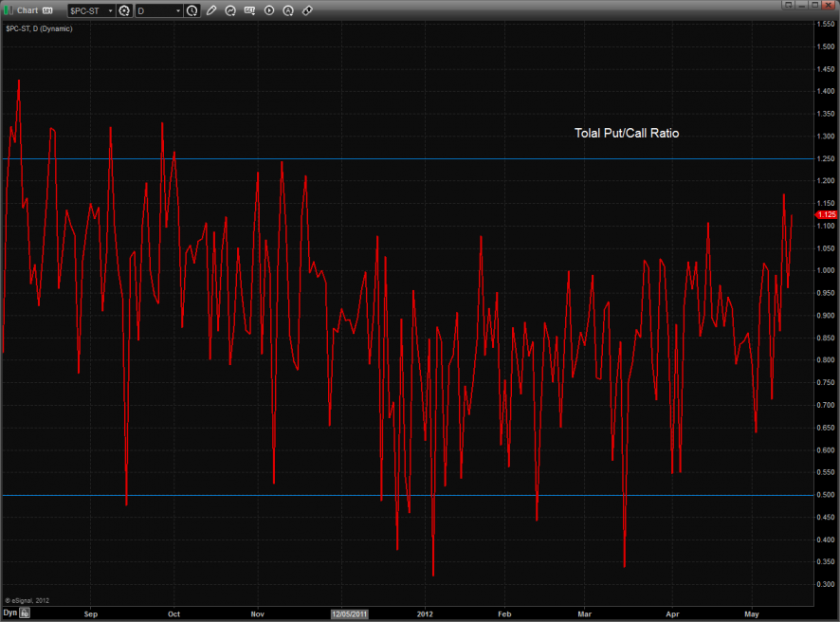Click the Nov label on time axis
This screenshot has width=840, height=622.
point(258,614)
